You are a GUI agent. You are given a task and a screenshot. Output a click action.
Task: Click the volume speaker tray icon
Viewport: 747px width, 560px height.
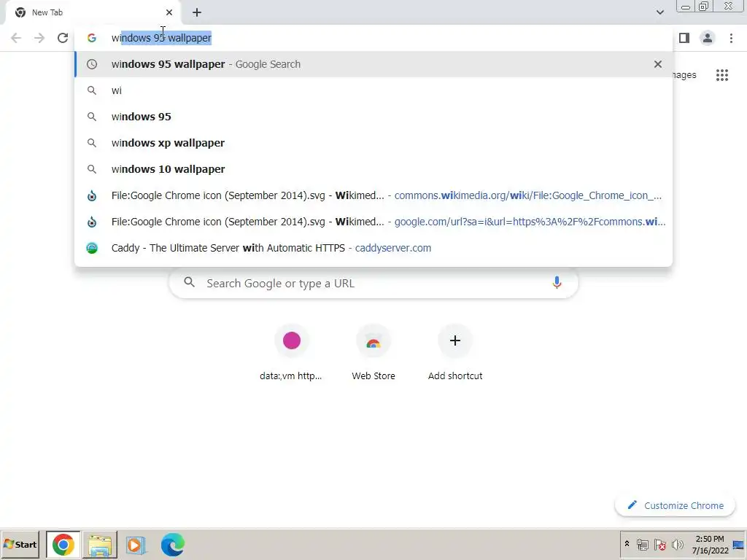pyautogui.click(x=677, y=545)
